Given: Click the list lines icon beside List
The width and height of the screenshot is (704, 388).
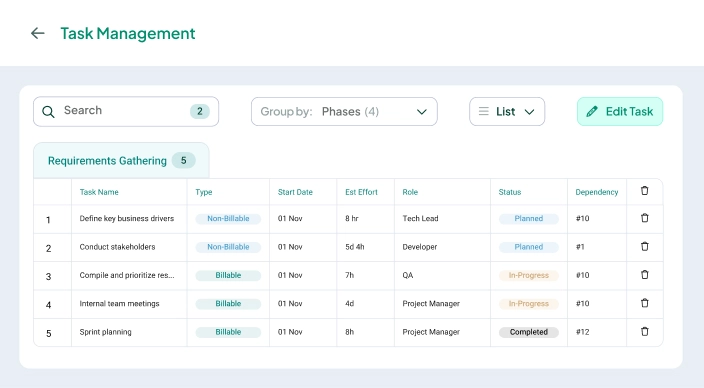Looking at the screenshot, I should pyautogui.click(x=484, y=111).
